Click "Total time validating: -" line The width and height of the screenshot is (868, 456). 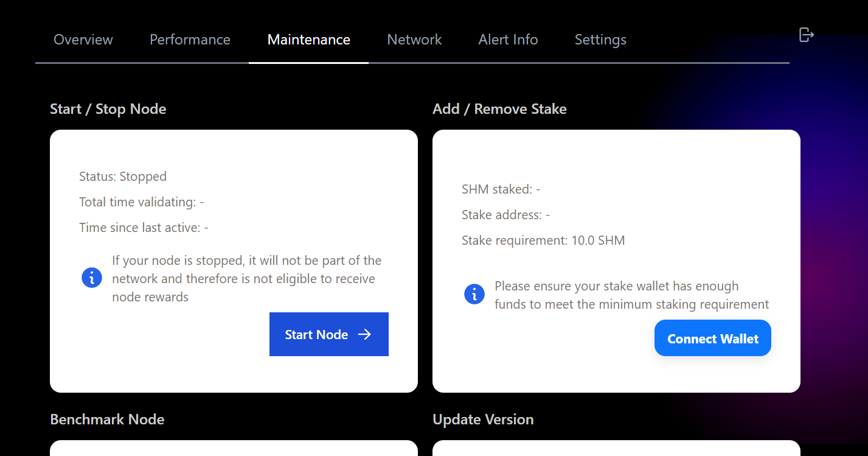point(142,202)
